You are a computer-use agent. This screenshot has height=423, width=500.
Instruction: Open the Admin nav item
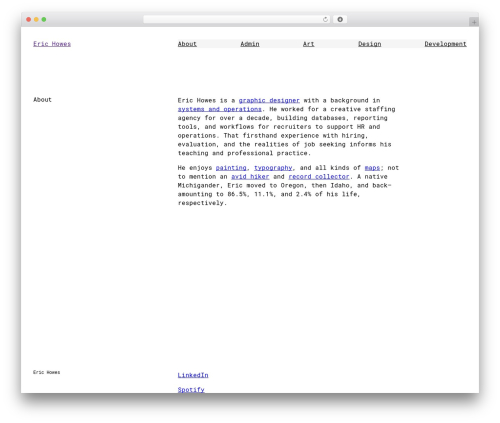click(250, 44)
